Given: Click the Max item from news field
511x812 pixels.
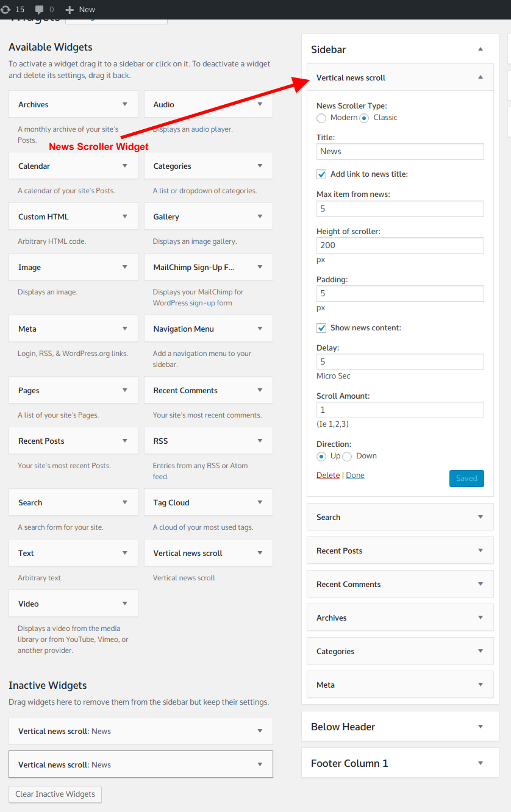Looking at the screenshot, I should pos(400,208).
